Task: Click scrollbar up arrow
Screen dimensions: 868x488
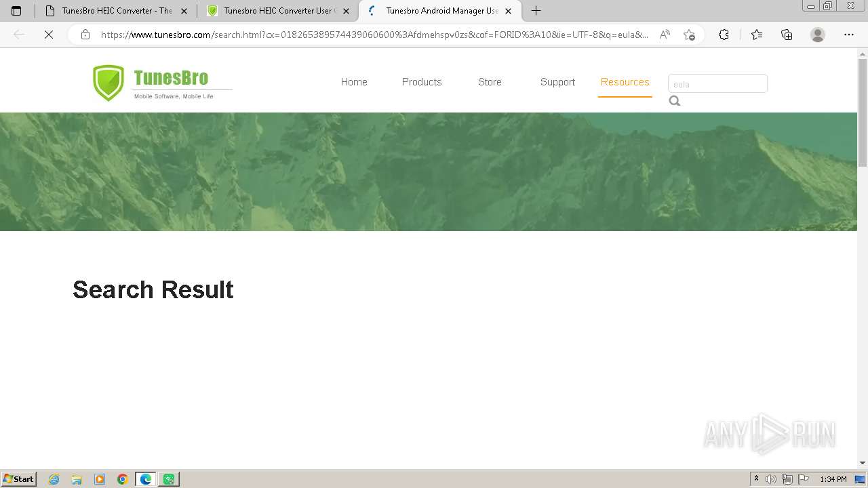Action: (x=863, y=53)
